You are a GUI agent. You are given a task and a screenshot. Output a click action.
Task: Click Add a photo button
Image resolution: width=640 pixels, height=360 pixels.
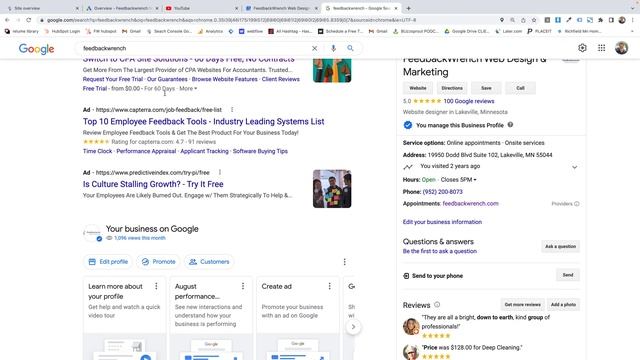coord(563,305)
